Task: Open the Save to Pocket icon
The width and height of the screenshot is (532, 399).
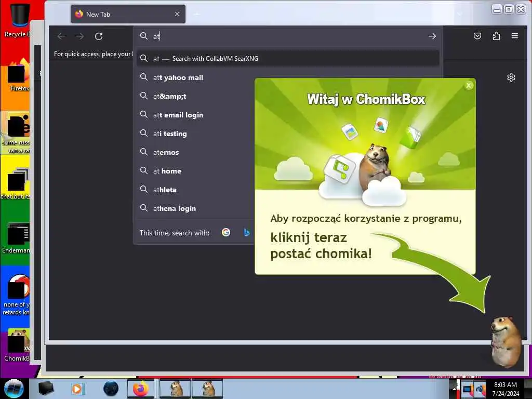Action: point(477,36)
